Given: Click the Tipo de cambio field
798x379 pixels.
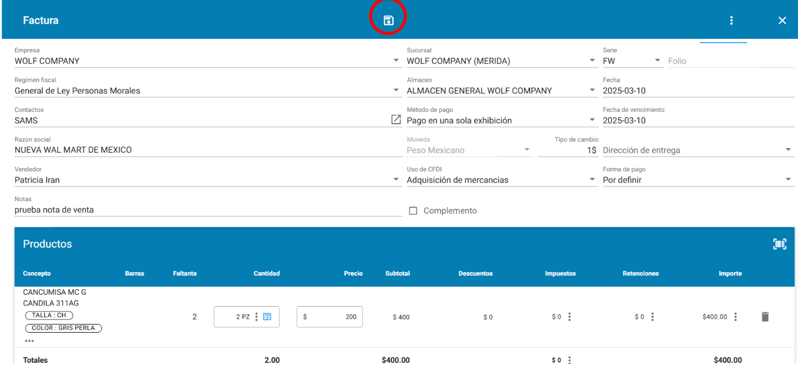Looking at the screenshot, I should tap(567, 150).
